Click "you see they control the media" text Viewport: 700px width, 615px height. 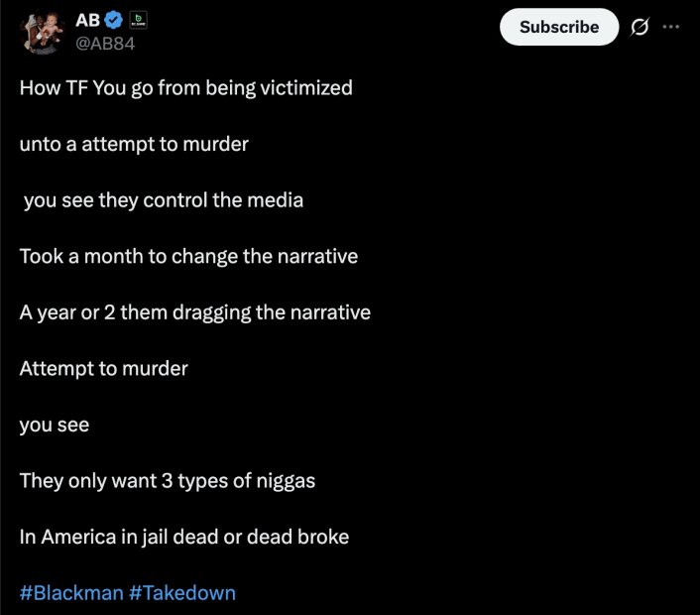pos(164,200)
